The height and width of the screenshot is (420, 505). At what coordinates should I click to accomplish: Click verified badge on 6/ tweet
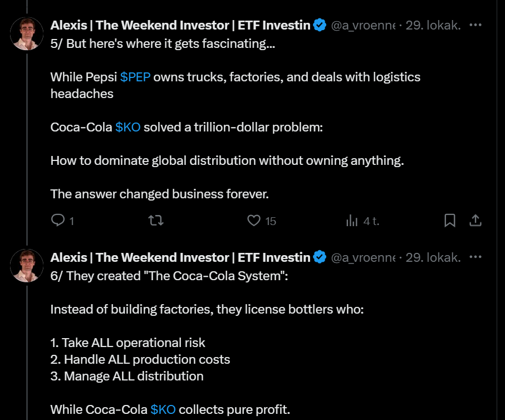[x=320, y=257]
